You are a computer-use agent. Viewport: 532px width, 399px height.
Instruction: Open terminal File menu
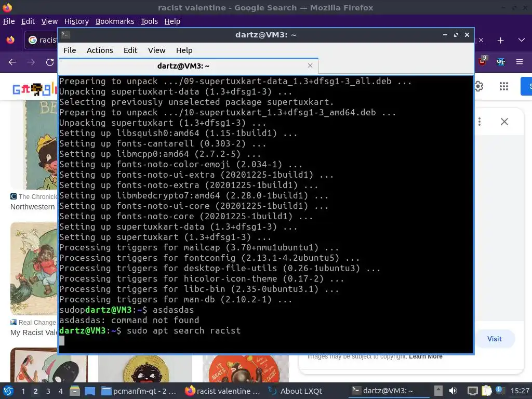70,50
